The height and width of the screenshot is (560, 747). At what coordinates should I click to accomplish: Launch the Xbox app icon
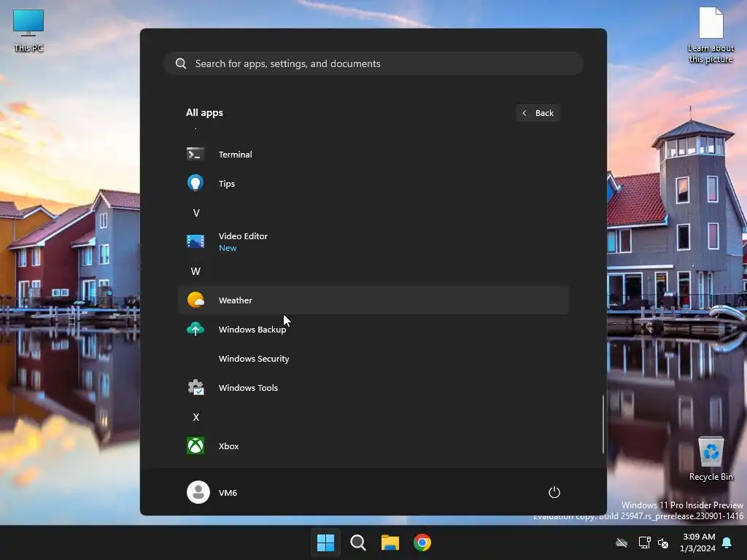(196, 446)
